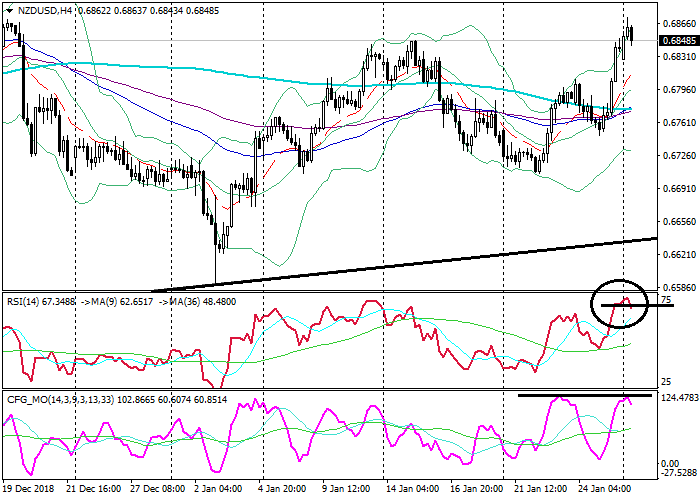The width and height of the screenshot is (700, 500).
Task: Click the 0.65860 price axis label
Action: pos(677,286)
